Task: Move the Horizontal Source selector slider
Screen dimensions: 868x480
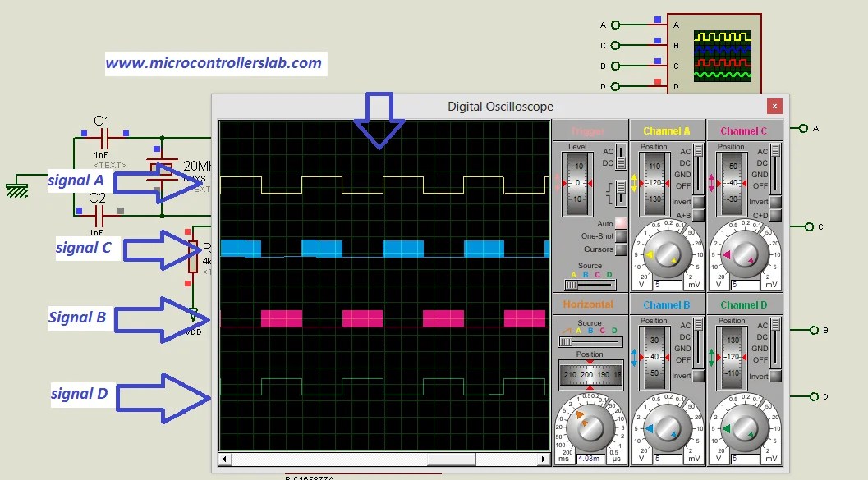Action: 590,342
